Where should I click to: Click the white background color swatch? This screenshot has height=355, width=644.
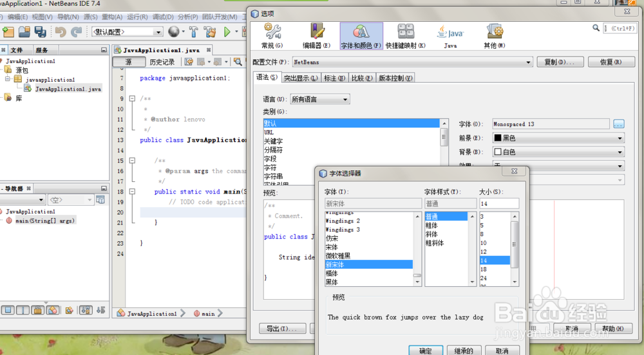(x=498, y=152)
